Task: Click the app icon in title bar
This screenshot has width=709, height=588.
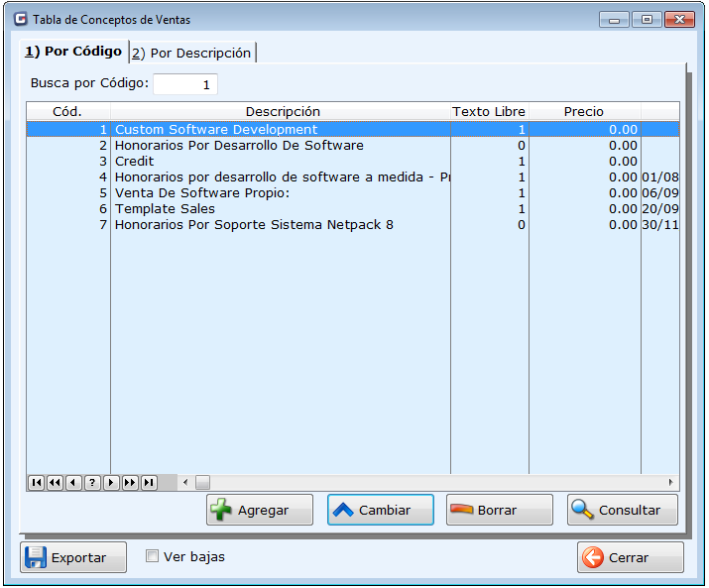Action: click(20, 19)
